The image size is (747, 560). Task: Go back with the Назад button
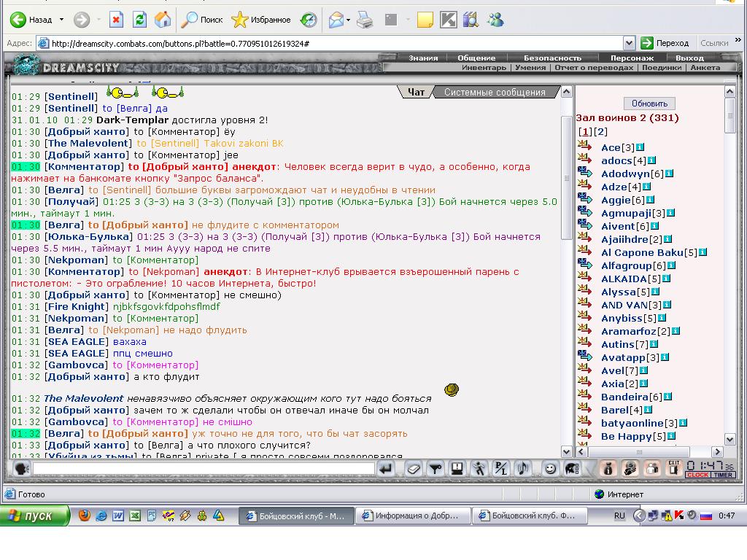click(31, 20)
